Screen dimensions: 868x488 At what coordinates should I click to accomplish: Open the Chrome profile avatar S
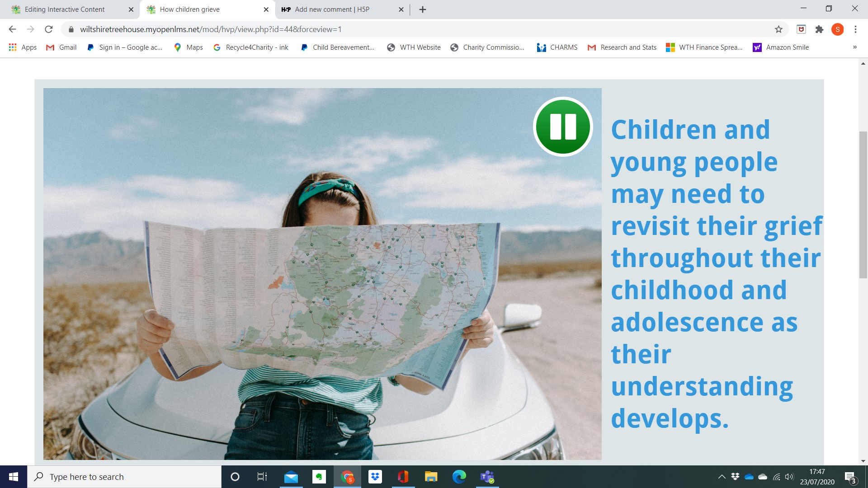[x=837, y=29]
